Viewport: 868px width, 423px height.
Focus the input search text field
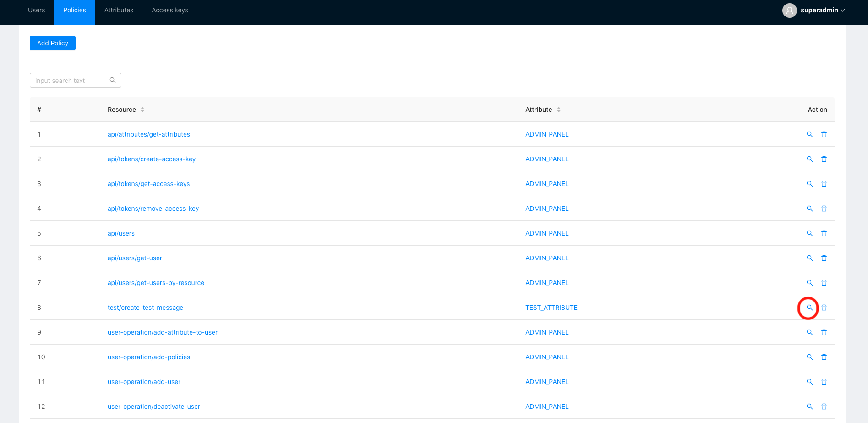coord(76,80)
